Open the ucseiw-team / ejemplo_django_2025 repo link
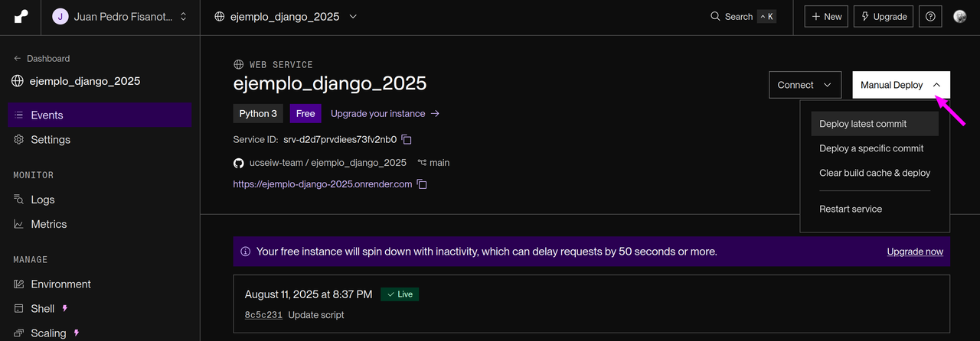980x341 pixels. coord(328,163)
